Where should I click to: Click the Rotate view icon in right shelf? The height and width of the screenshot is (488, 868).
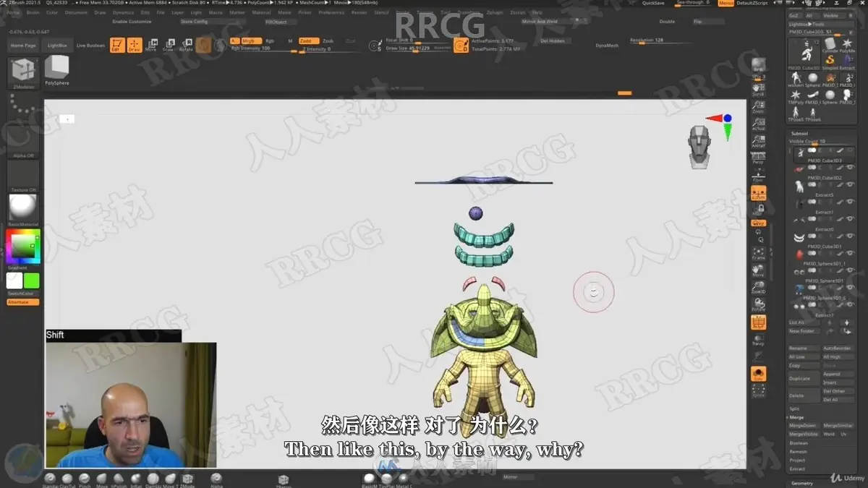point(758,304)
